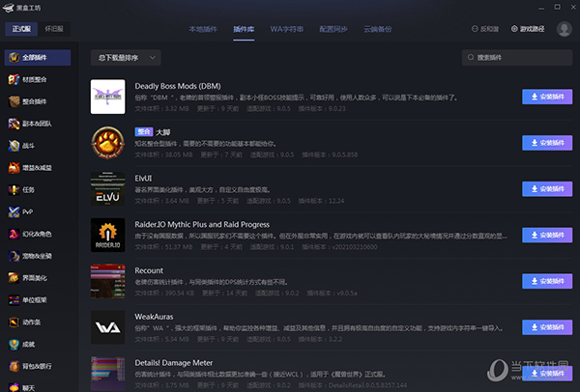
Task: Open the 游戏路径 game path setting
Action: tap(528, 29)
